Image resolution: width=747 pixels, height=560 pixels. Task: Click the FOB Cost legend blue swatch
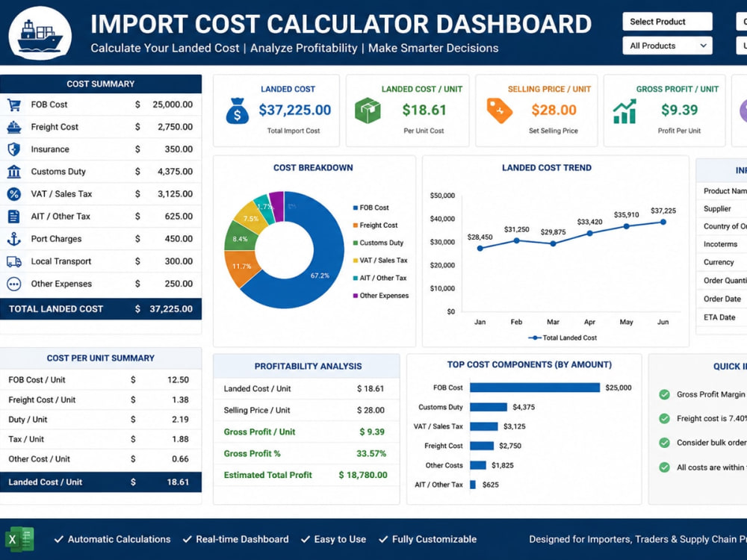click(x=356, y=208)
